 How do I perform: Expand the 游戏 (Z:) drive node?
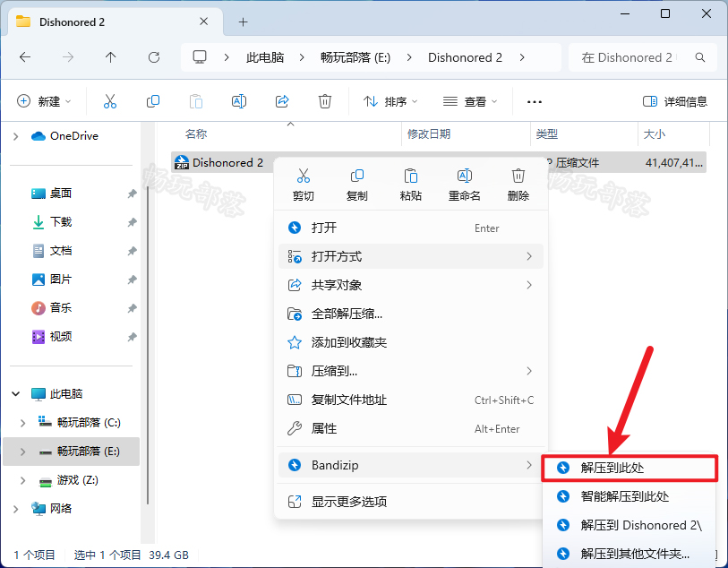click(22, 480)
